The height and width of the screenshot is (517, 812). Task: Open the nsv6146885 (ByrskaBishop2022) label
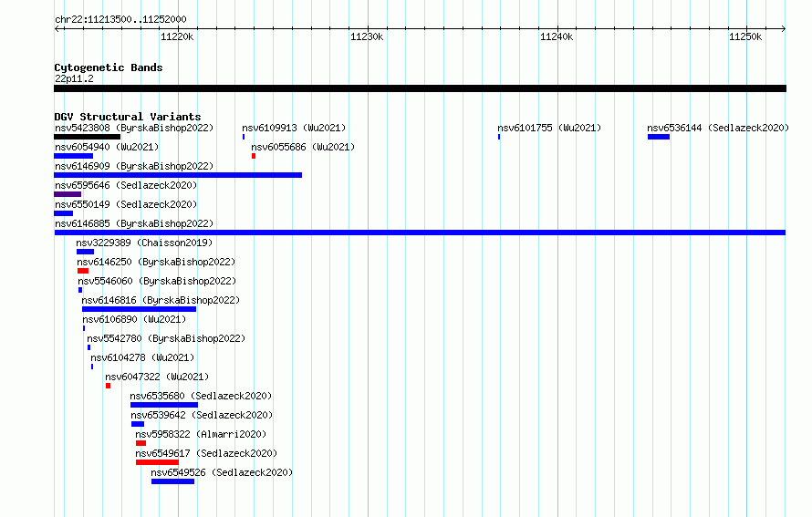click(134, 223)
